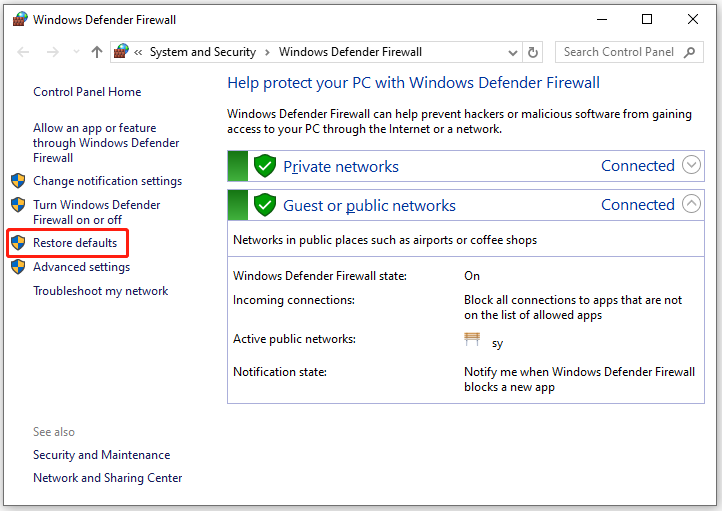Click Restore defaults link
The width and height of the screenshot is (722, 511).
(75, 243)
